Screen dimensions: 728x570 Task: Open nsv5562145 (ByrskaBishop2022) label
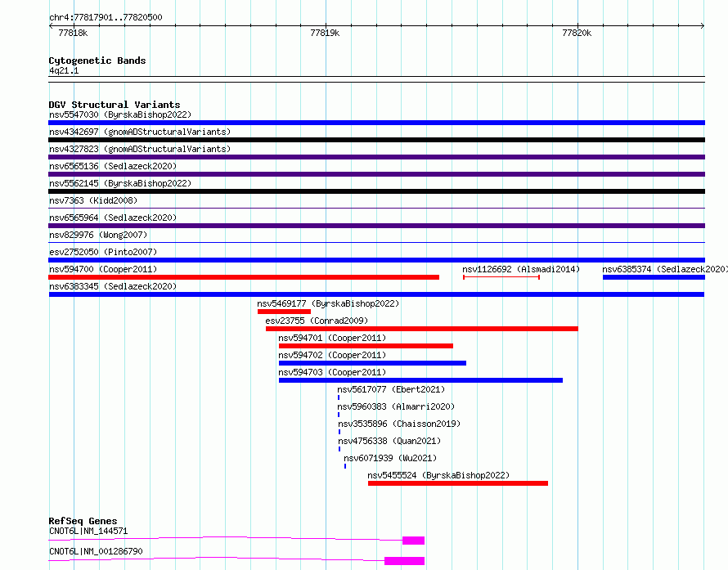[x=120, y=183]
